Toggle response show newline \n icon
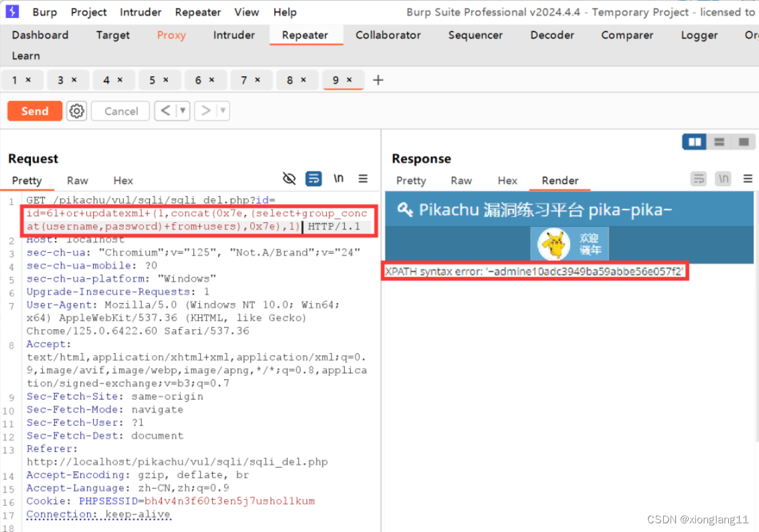This screenshot has width=759, height=532. (x=723, y=179)
